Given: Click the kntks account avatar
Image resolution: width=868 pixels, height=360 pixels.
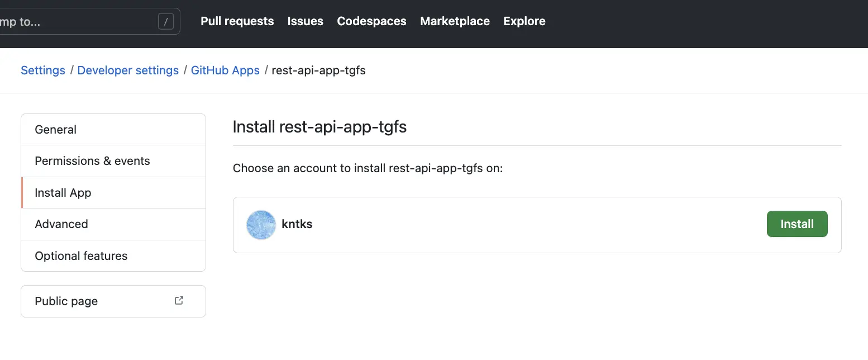Looking at the screenshot, I should pos(260,225).
